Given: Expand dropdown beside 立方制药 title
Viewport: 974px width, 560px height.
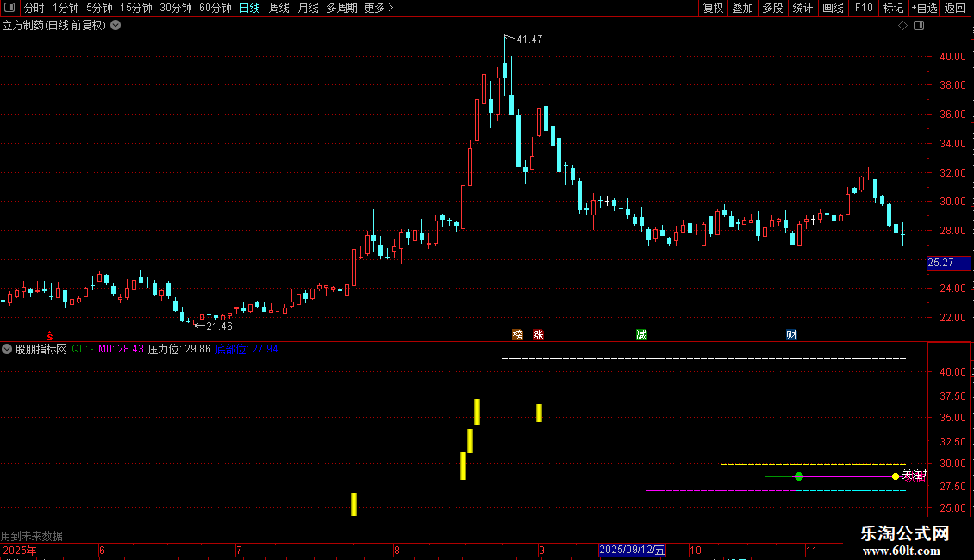Looking at the screenshot, I should 116,25.
